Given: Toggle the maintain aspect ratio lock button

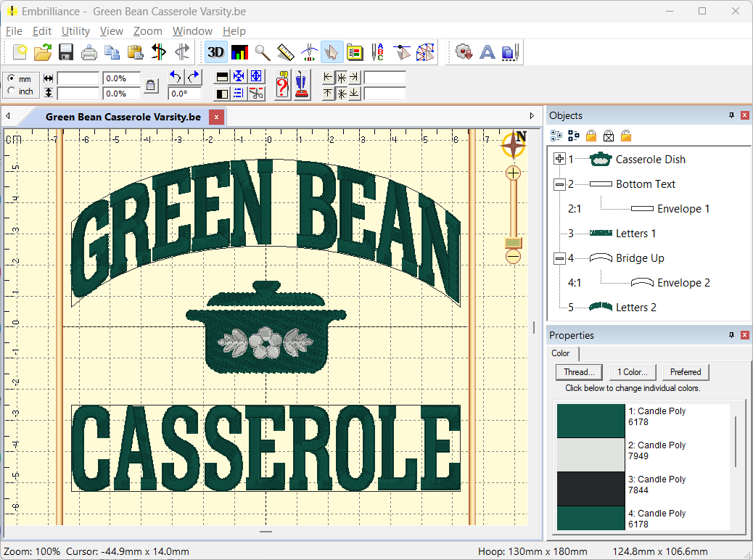Looking at the screenshot, I should pyautogui.click(x=150, y=86).
